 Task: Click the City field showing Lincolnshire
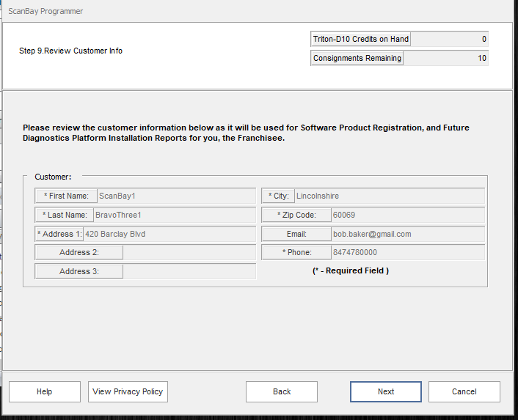coord(389,196)
